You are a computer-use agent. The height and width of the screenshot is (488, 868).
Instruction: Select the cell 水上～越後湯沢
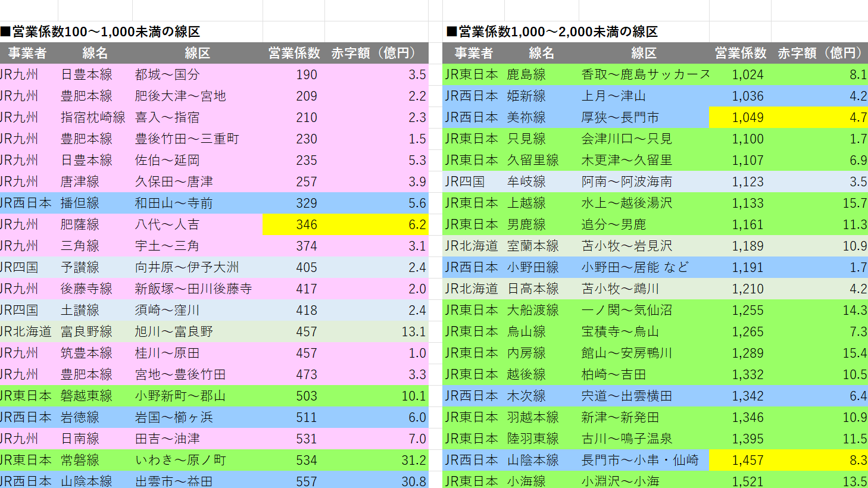point(644,203)
